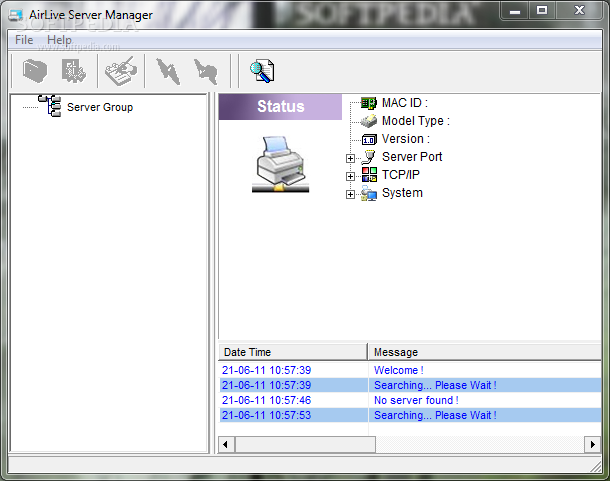Image resolution: width=610 pixels, height=481 pixels.
Task: Expand the System node
Action: tap(350, 194)
